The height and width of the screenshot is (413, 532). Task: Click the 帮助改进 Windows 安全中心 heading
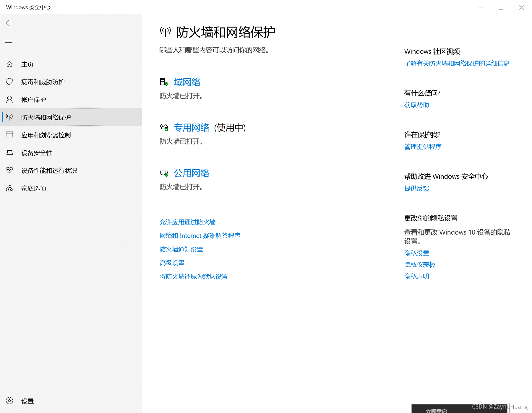(x=446, y=176)
